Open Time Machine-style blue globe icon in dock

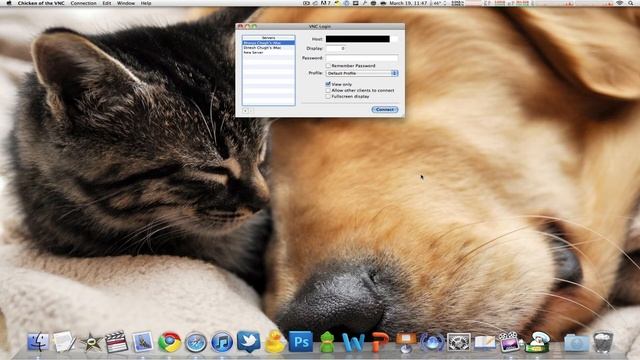[432, 342]
